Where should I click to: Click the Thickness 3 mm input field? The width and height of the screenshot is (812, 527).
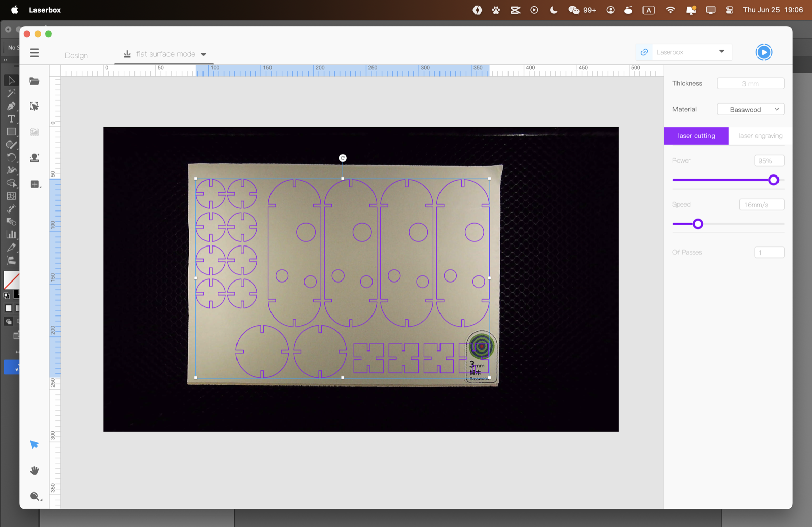coord(750,83)
